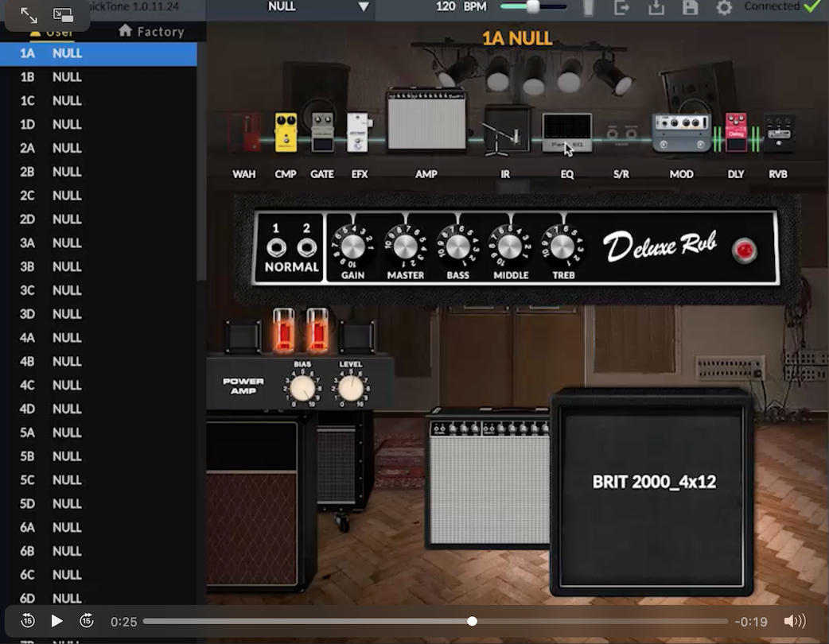The height and width of the screenshot is (644, 829).
Task: Select the S/R send-return jacks block
Action: tap(621, 134)
